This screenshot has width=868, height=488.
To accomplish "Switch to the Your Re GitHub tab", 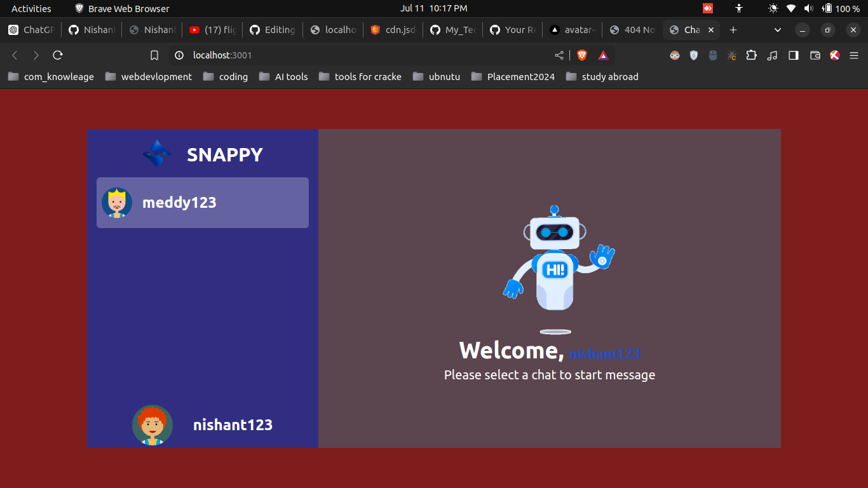I will (x=514, y=30).
